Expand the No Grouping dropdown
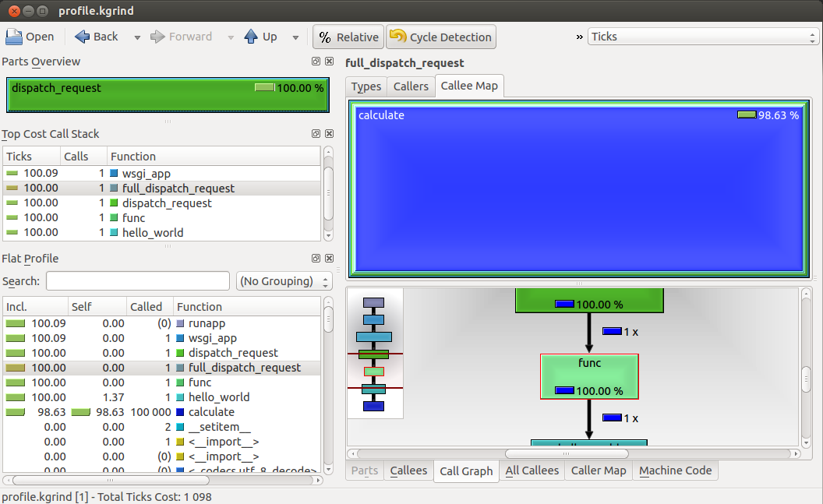This screenshot has height=504, width=823. click(284, 281)
